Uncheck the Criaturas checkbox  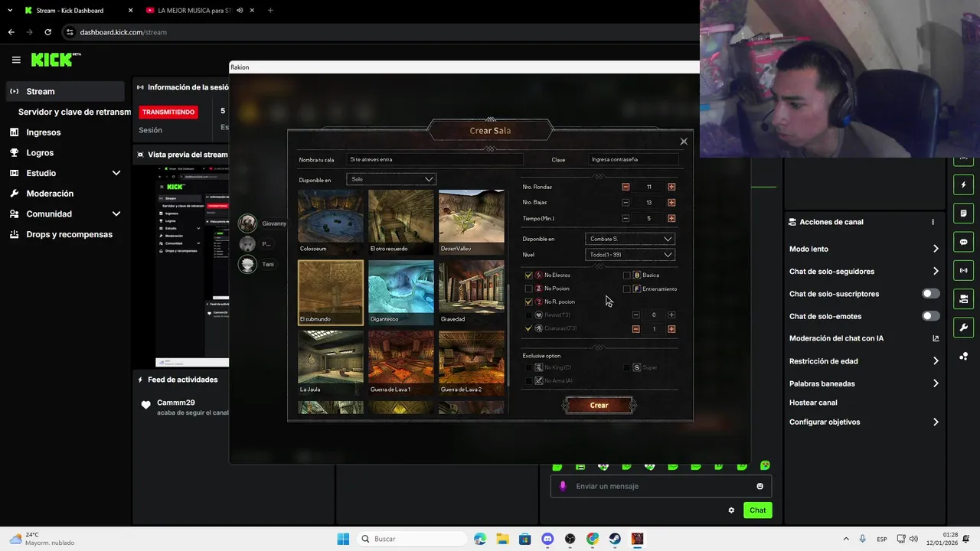click(528, 328)
